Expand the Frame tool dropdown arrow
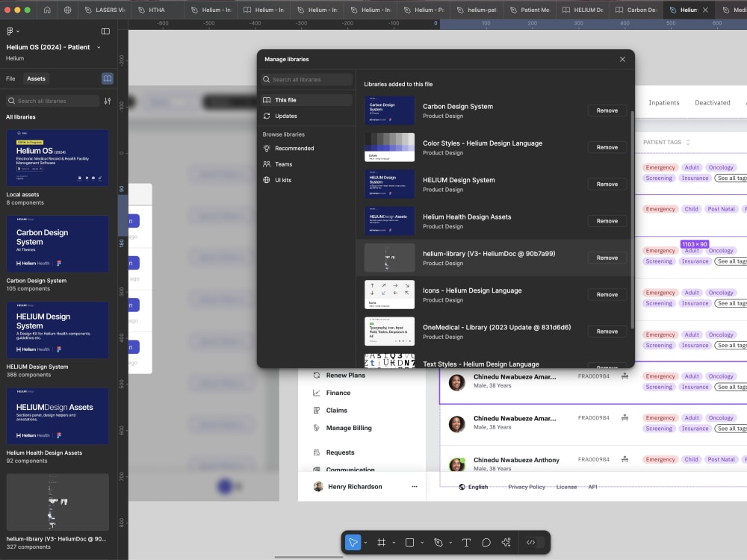Image resolution: width=747 pixels, height=560 pixels. (x=394, y=543)
